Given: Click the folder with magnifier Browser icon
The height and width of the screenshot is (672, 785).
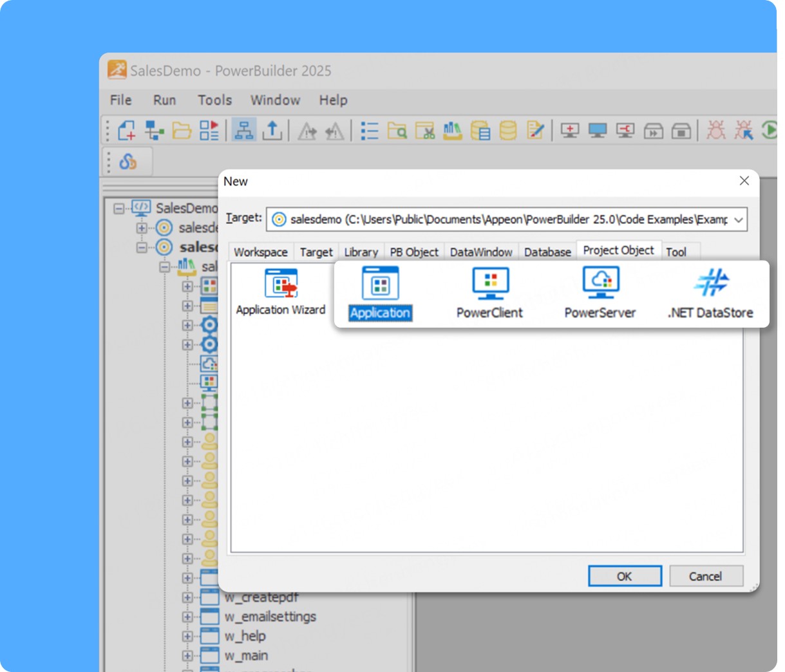Looking at the screenshot, I should coord(397,131).
